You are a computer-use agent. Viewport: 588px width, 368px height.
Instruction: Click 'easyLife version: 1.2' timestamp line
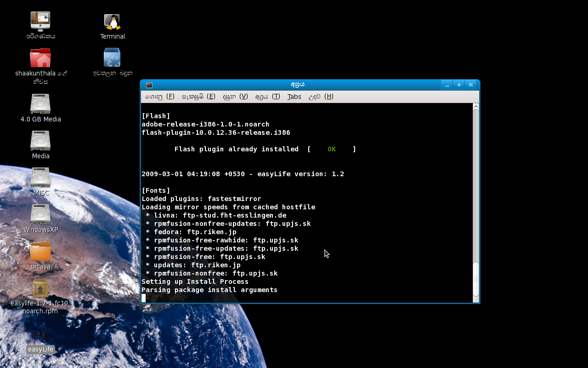pos(243,174)
